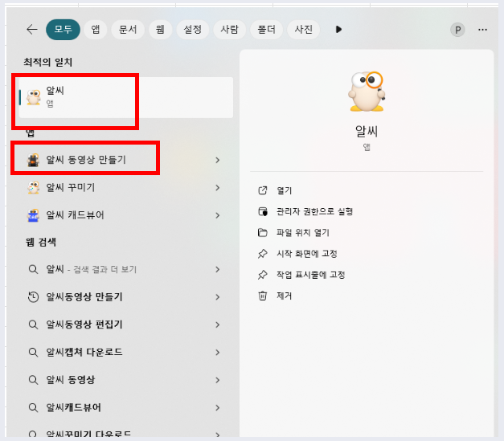
Task: Choose 관리자 권한으로 실행
Action: click(314, 211)
